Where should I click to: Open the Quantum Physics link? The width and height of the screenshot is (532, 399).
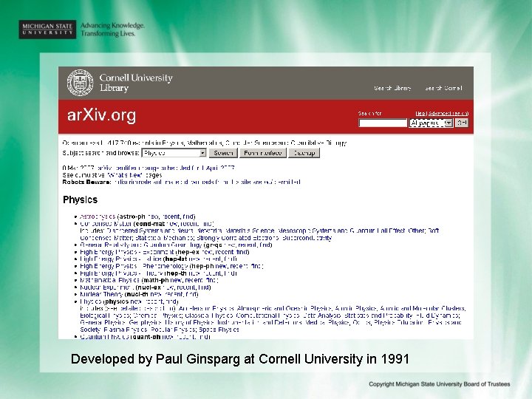point(104,337)
